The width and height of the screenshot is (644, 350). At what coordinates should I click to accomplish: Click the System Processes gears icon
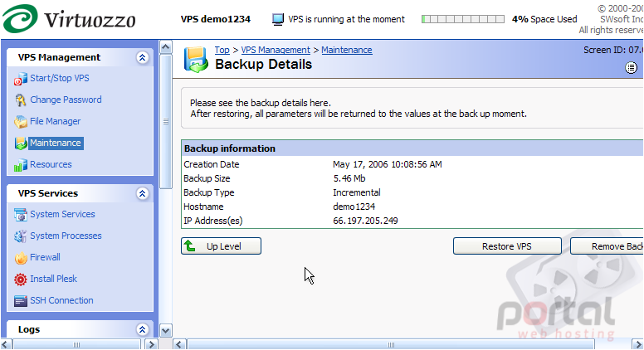tap(21, 236)
